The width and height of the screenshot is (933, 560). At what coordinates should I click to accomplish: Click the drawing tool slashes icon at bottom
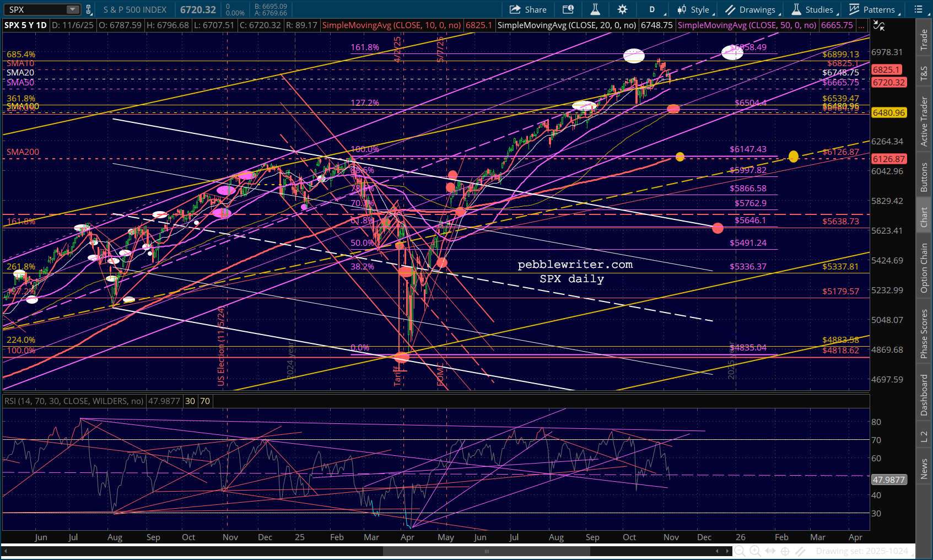pos(800,551)
